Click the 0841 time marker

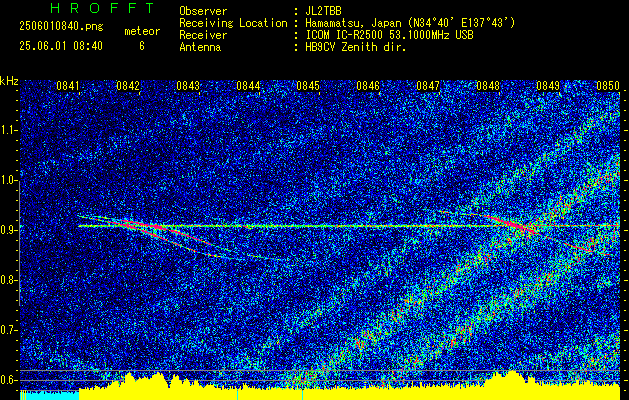click(x=68, y=86)
